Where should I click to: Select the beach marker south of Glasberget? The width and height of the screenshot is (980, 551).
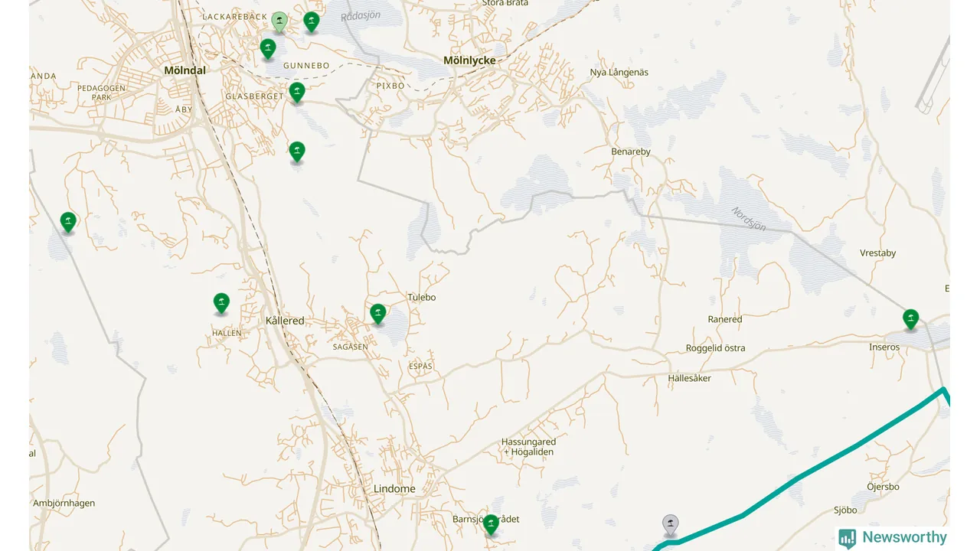(x=297, y=152)
